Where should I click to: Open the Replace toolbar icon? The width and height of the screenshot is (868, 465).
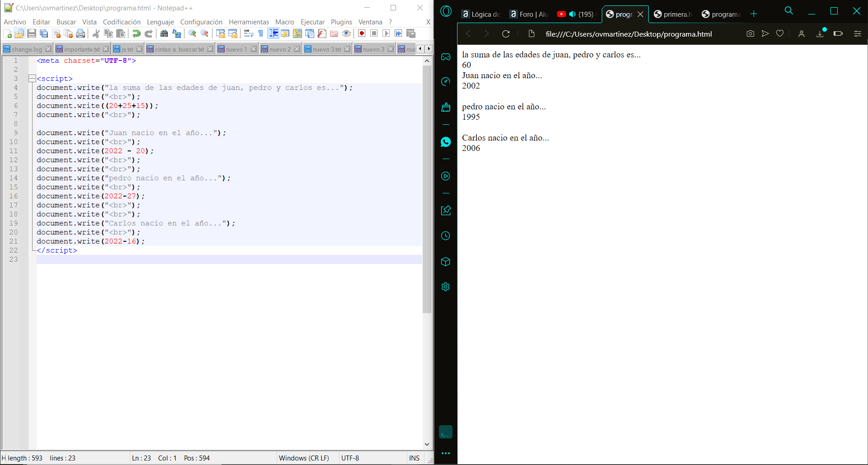coord(177,33)
